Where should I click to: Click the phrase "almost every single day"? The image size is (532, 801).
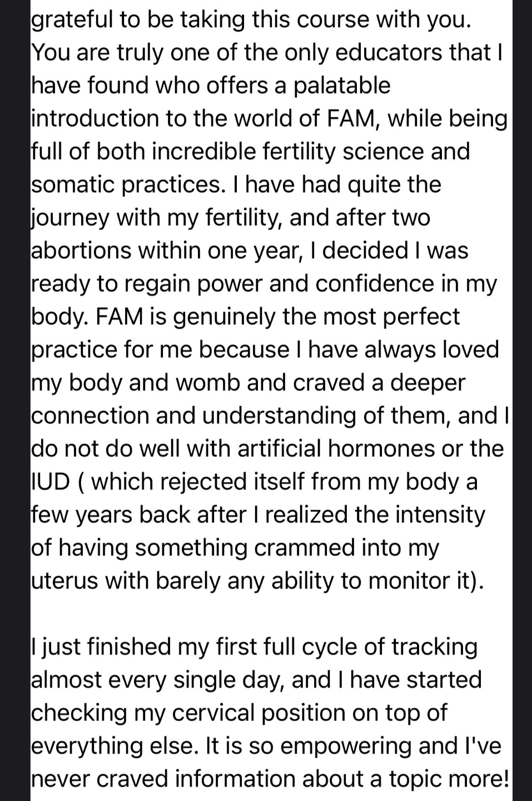[x=157, y=680]
